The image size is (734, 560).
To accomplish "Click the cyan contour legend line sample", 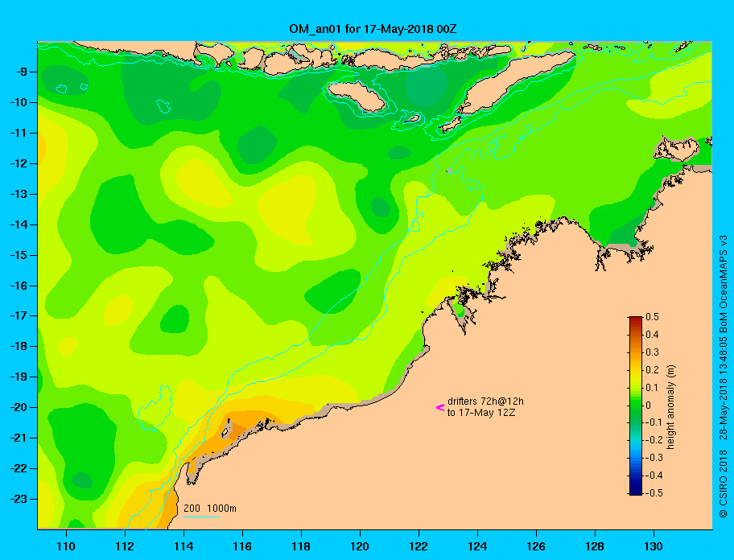I will (201, 517).
